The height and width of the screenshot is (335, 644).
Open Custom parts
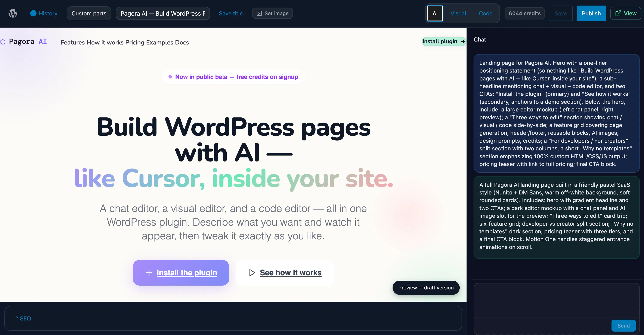(89, 13)
